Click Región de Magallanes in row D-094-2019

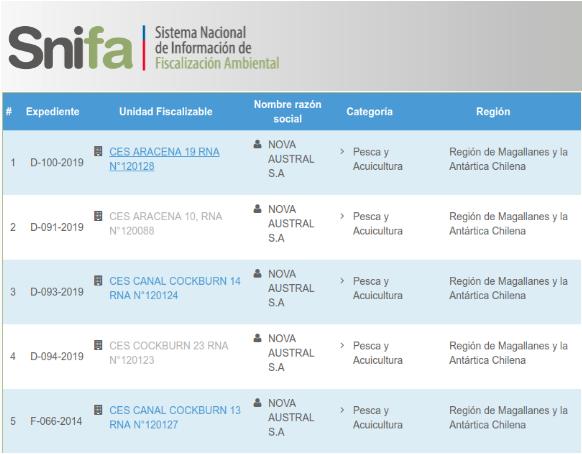tap(508, 353)
